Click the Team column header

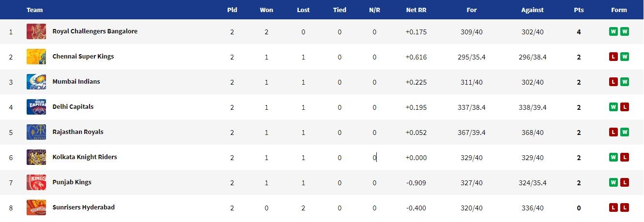34,10
